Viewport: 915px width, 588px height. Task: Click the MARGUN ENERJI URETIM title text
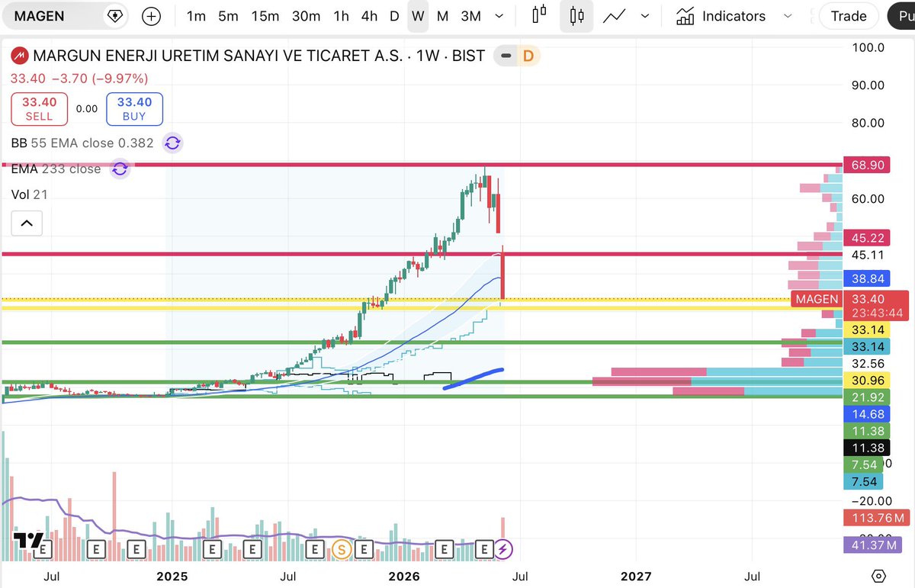pos(217,56)
